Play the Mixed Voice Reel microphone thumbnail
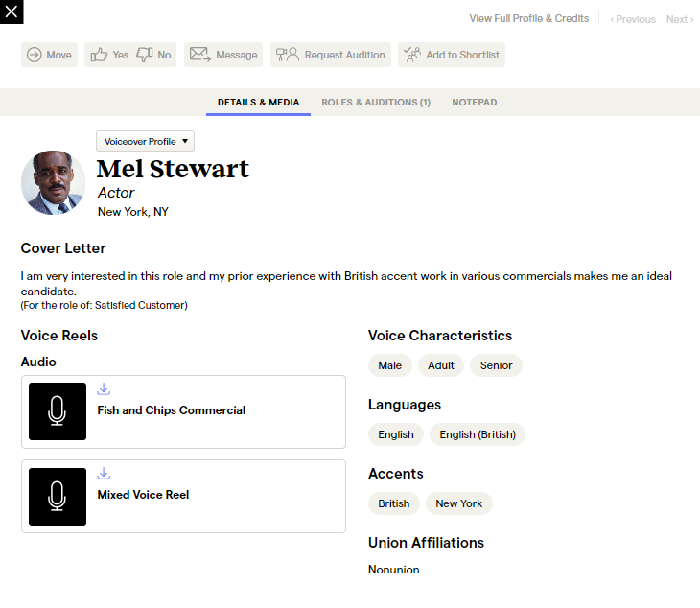700x608 pixels. 58,496
